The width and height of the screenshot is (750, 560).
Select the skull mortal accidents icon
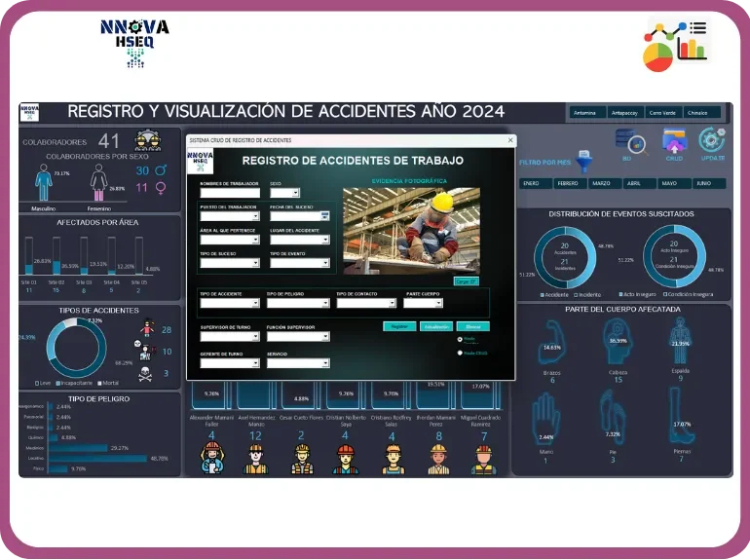(146, 373)
